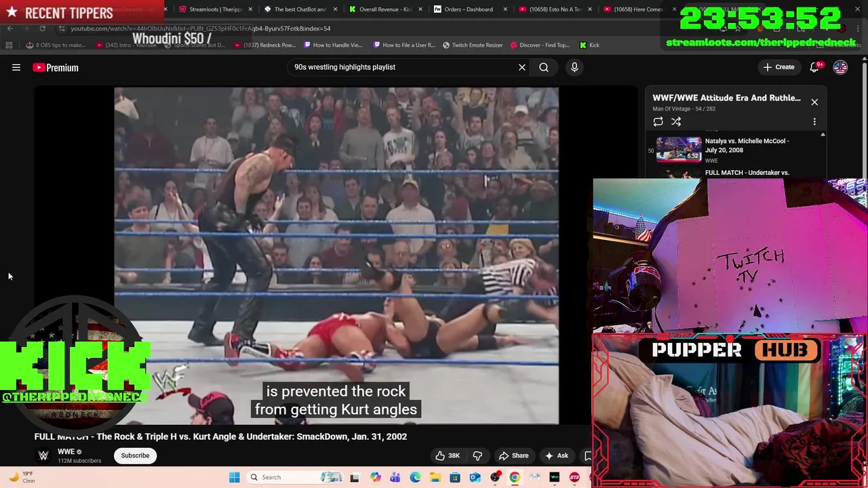Subscribe to WWE channel
868x488 pixels.
click(x=135, y=455)
